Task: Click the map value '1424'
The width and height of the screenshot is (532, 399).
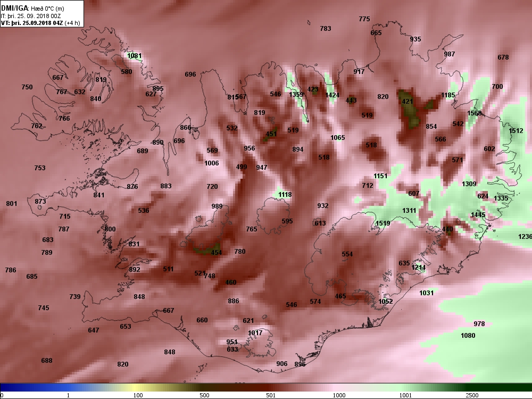Action: click(332, 95)
